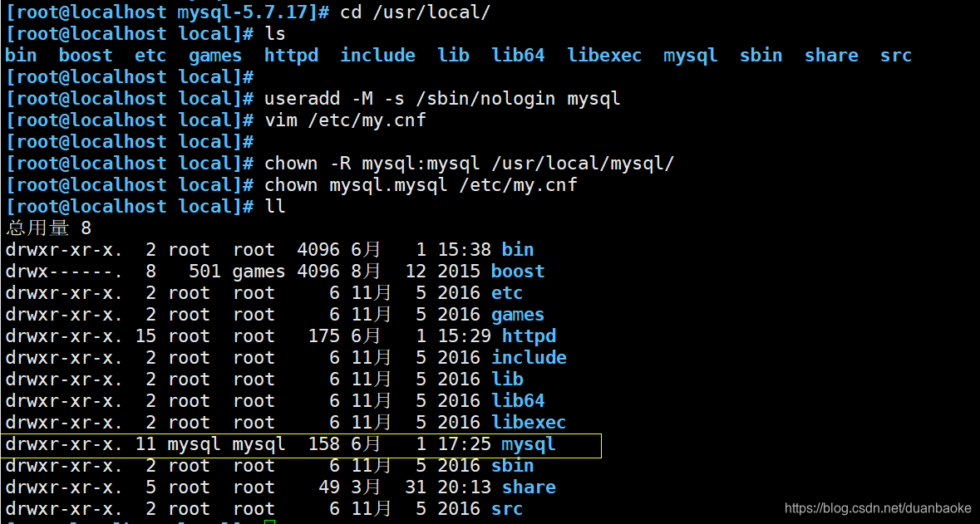The image size is (980, 524).
Task: Click the '20:13' timestamp in the share row
Action: pyautogui.click(x=464, y=487)
